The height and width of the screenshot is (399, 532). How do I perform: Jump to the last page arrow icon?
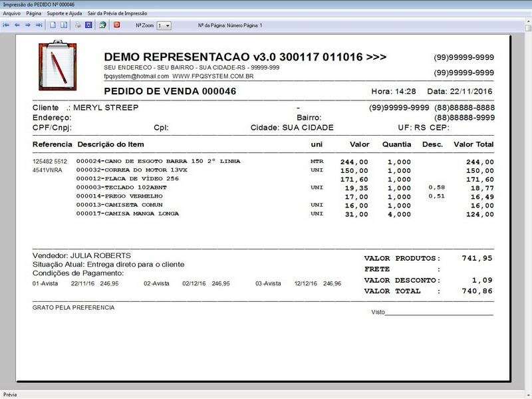[39, 25]
